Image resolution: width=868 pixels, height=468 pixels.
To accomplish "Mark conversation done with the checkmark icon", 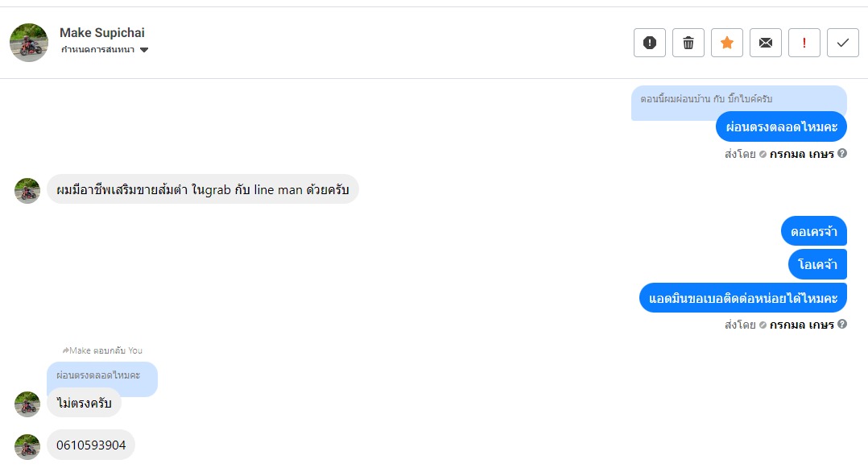I will click(843, 43).
